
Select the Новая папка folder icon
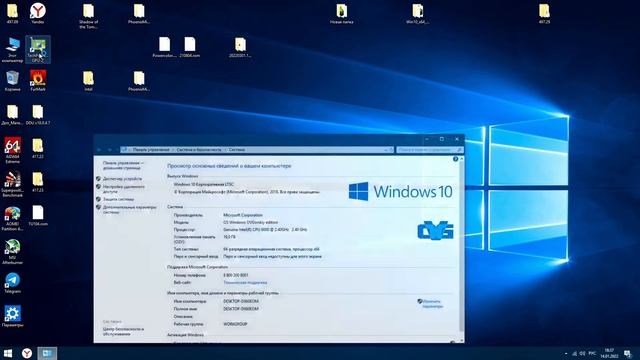click(342, 13)
